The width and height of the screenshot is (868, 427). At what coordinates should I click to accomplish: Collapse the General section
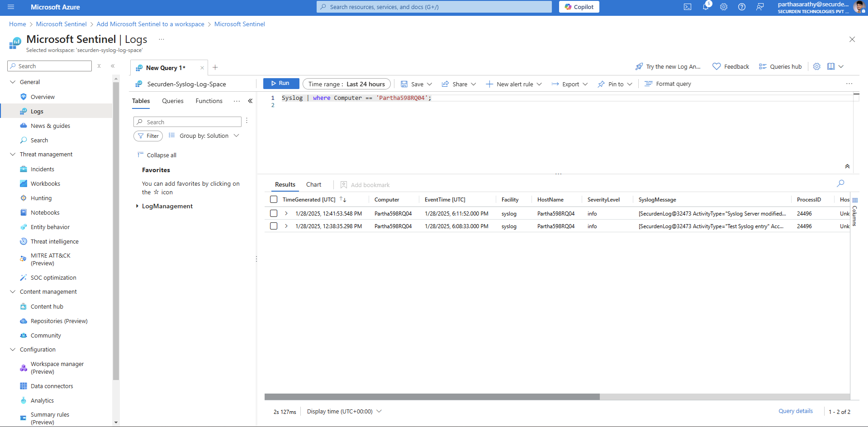click(13, 82)
